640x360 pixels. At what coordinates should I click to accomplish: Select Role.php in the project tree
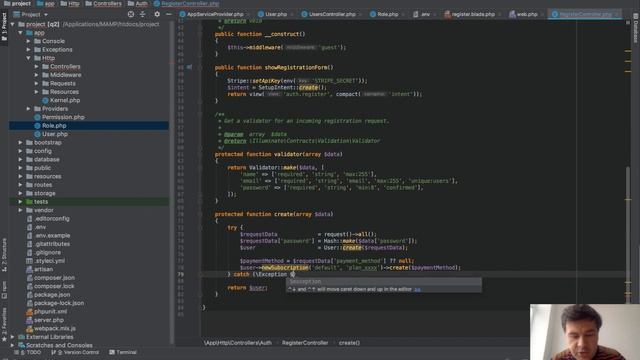coord(89,126)
